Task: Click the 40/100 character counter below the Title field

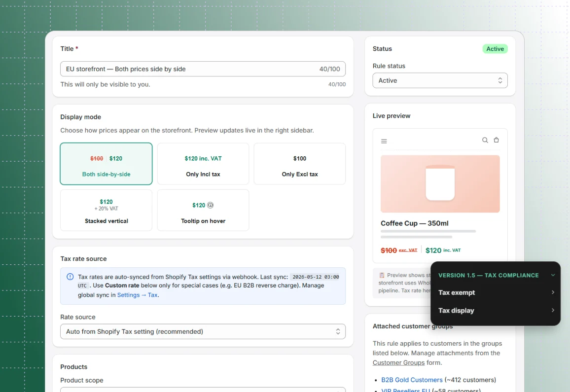Action: (x=337, y=84)
